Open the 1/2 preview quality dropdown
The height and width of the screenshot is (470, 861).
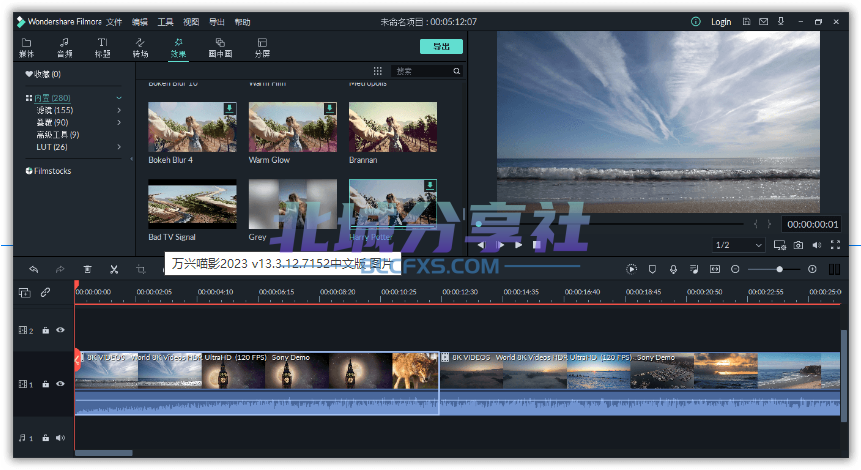coord(739,245)
